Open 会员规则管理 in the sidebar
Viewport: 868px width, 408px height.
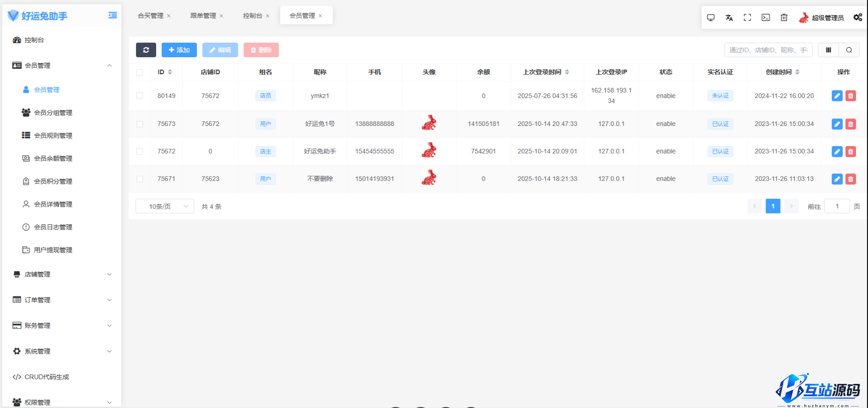[x=62, y=135]
